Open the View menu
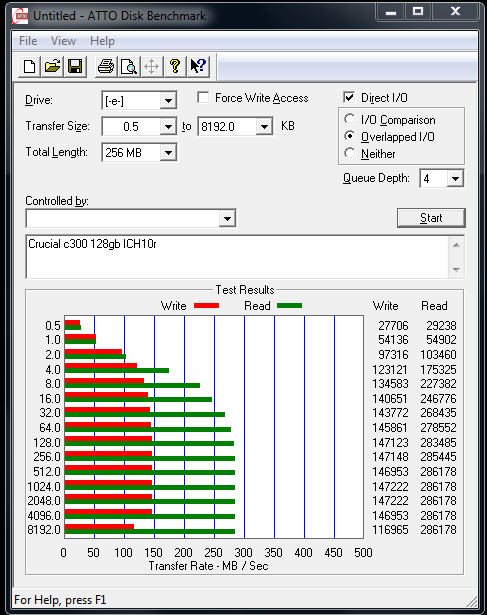Screen dimensions: 487x615 click(64, 41)
